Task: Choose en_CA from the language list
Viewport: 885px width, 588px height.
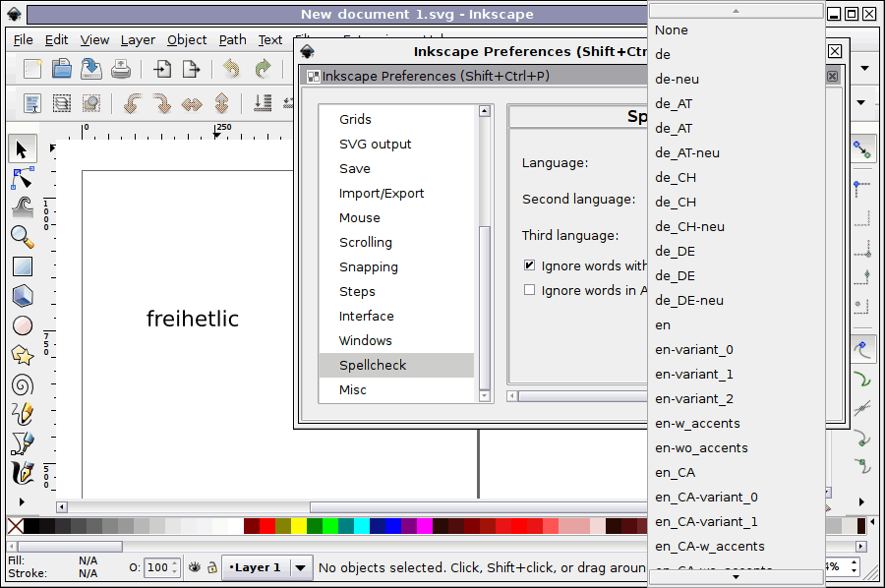Action: pos(736,472)
